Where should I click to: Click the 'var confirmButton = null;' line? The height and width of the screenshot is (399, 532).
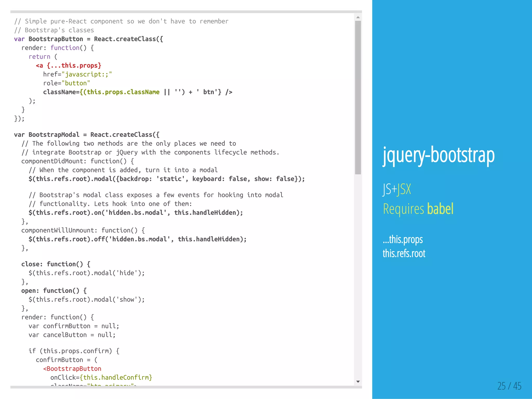coord(74,326)
